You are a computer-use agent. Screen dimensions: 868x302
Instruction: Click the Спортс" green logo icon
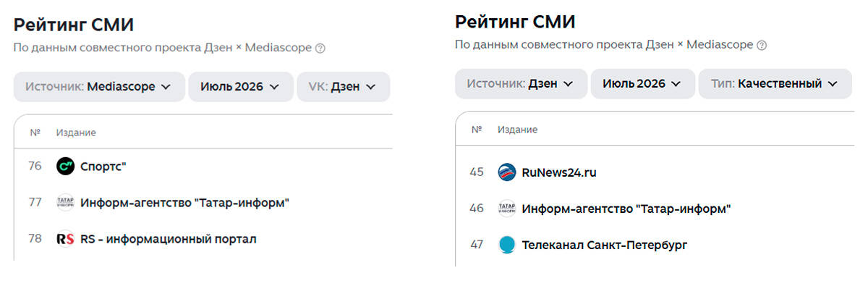[66, 166]
